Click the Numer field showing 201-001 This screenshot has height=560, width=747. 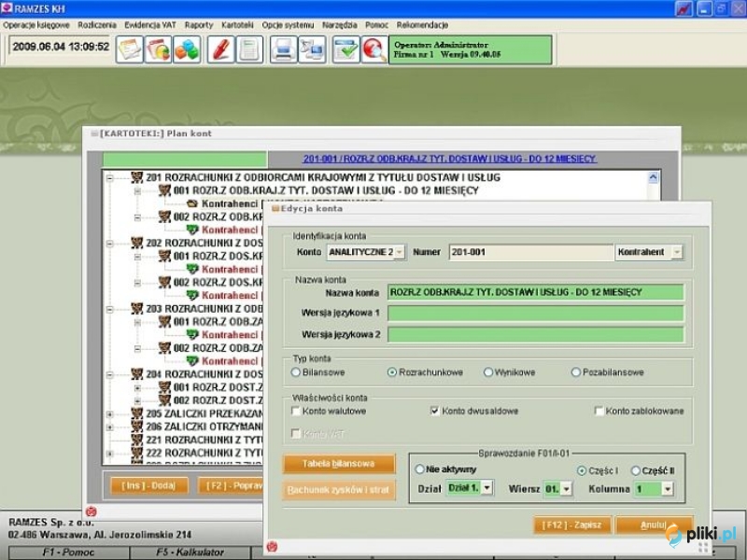(x=531, y=252)
